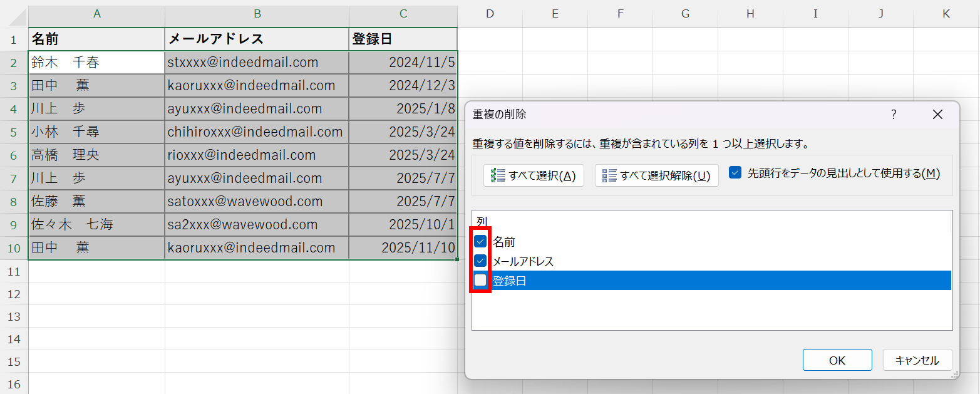Screen dimensions: 980x394
Task: Select column K header
Action: [x=946, y=14]
